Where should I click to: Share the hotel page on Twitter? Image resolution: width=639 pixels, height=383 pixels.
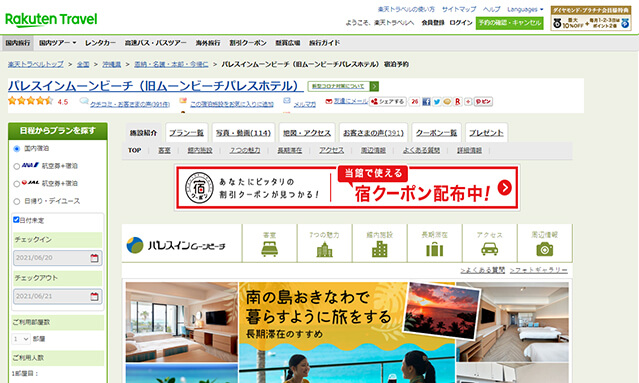436,101
